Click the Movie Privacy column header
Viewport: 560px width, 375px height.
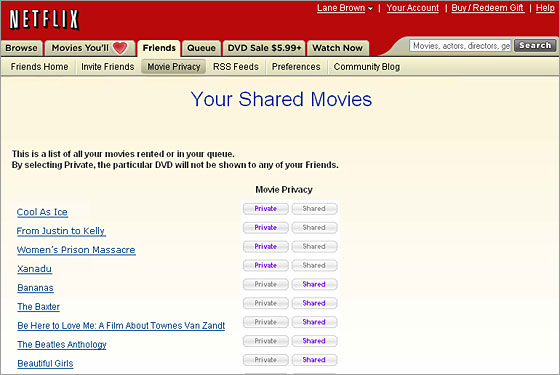[284, 190]
